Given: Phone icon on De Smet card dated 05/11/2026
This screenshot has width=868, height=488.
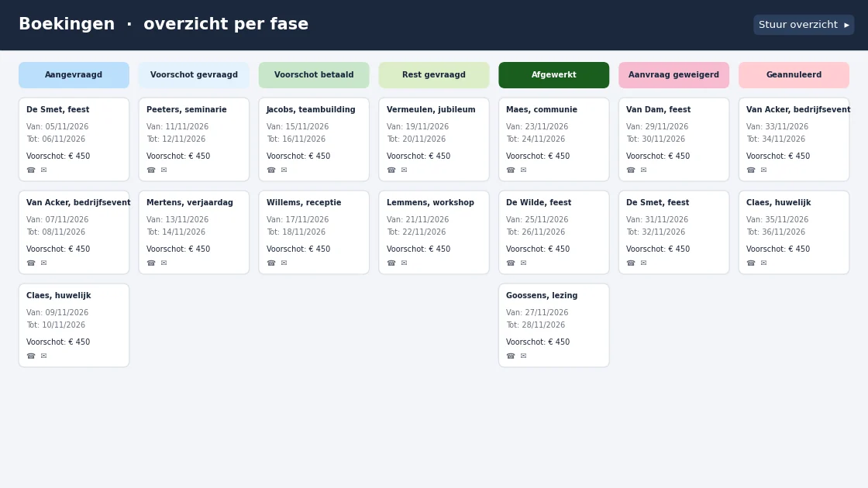Looking at the screenshot, I should coord(31,170).
